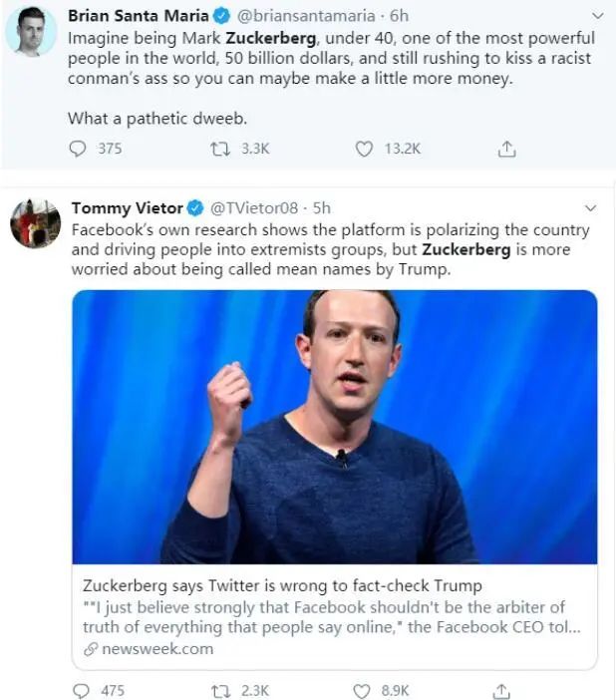Click the newsweek.com link icon
This screenshot has width=616, height=700.
point(91,649)
